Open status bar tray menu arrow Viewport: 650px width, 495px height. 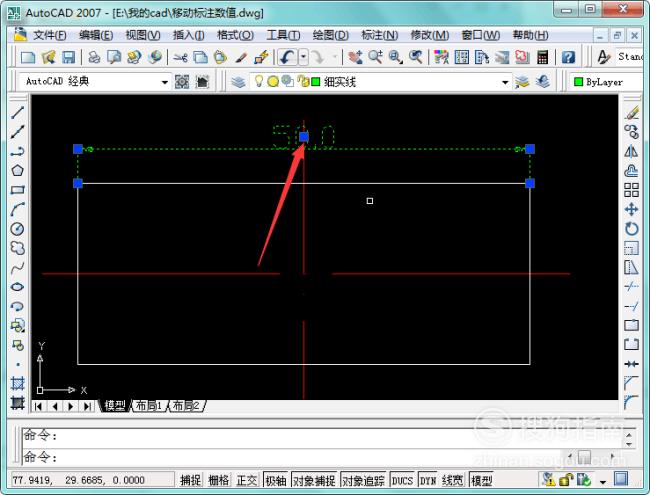click(x=603, y=482)
